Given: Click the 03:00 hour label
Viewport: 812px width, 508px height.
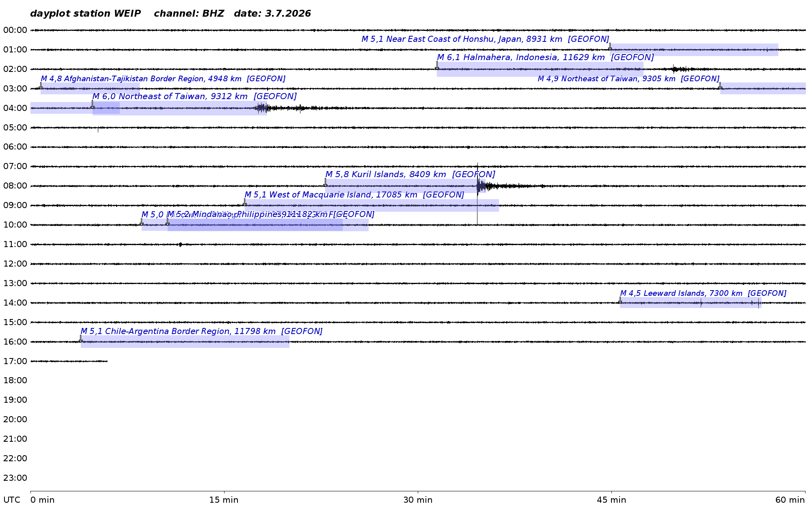Looking at the screenshot, I should click(x=15, y=89).
